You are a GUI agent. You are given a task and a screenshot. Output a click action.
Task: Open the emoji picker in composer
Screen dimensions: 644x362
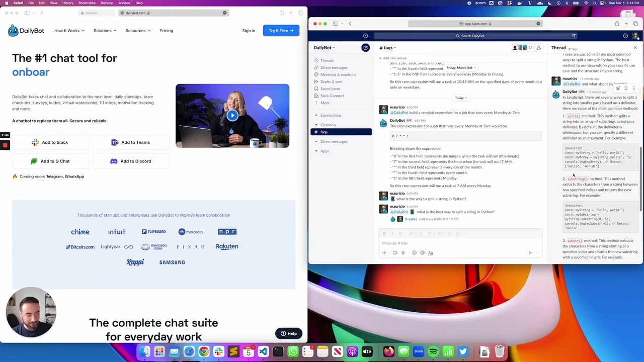point(414,253)
